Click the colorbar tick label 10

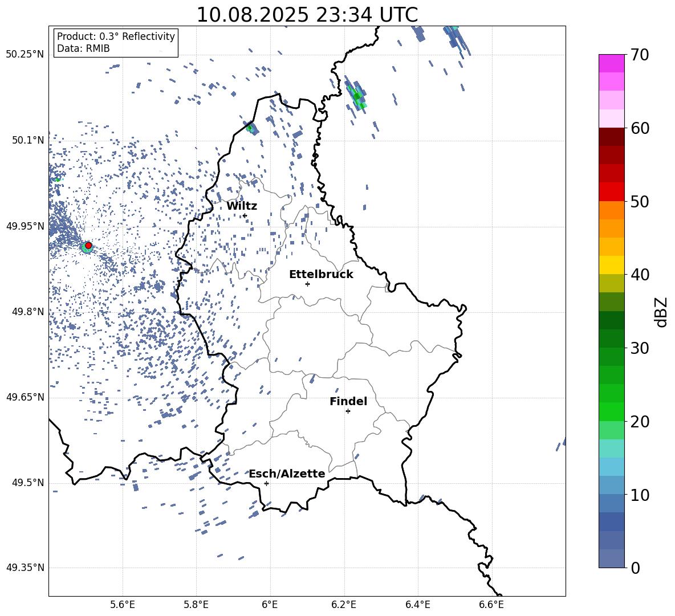[x=640, y=495]
